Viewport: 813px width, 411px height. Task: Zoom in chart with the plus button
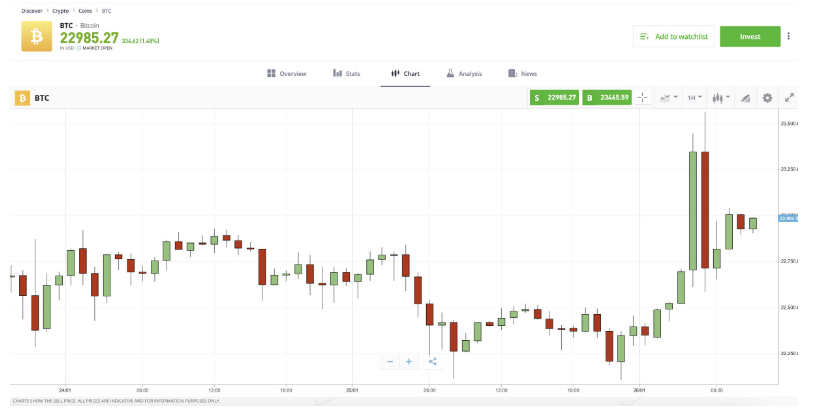(409, 362)
